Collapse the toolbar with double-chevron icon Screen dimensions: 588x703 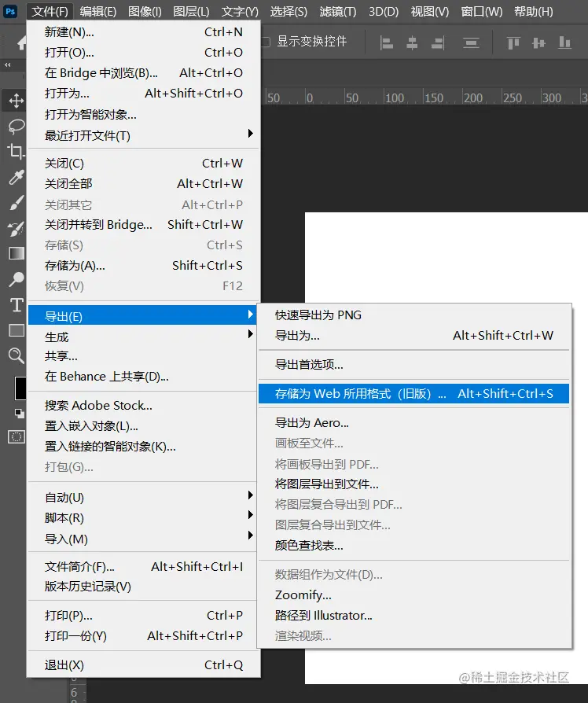[8, 65]
